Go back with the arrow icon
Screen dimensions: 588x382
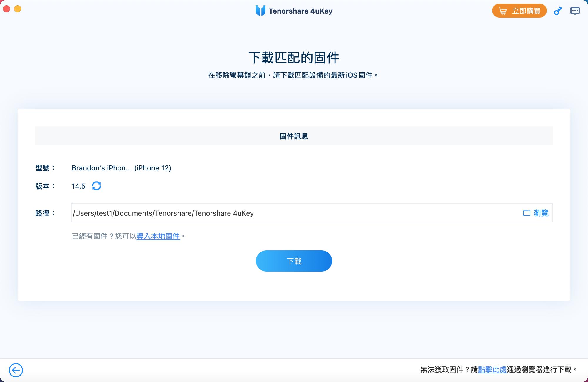(x=16, y=370)
